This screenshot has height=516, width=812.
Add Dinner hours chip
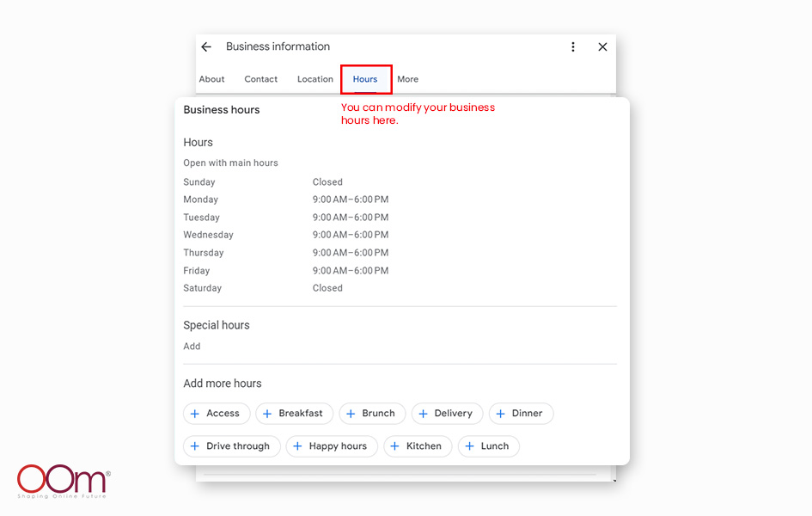(521, 414)
